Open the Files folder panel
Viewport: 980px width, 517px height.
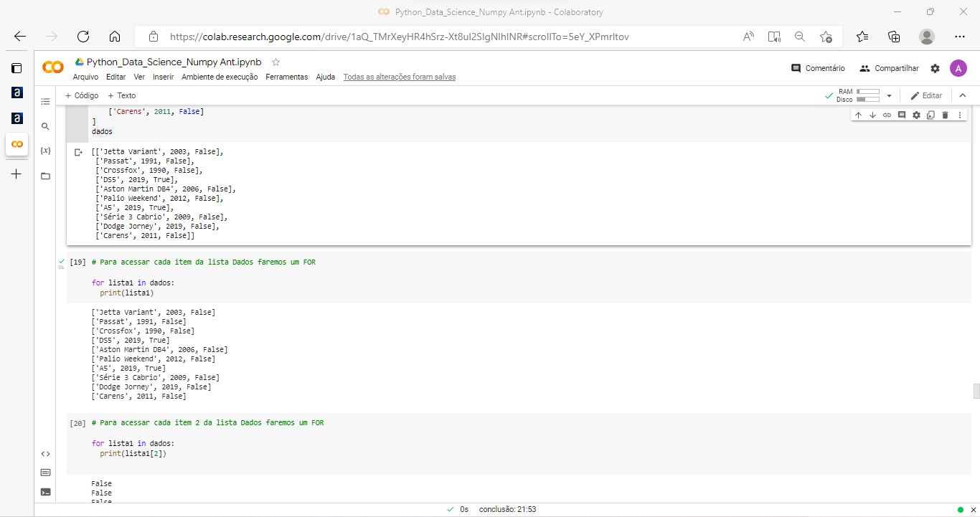(45, 176)
